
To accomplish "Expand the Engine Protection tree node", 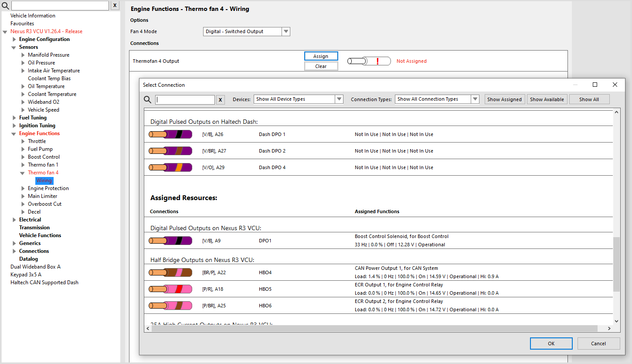I will [23, 188].
